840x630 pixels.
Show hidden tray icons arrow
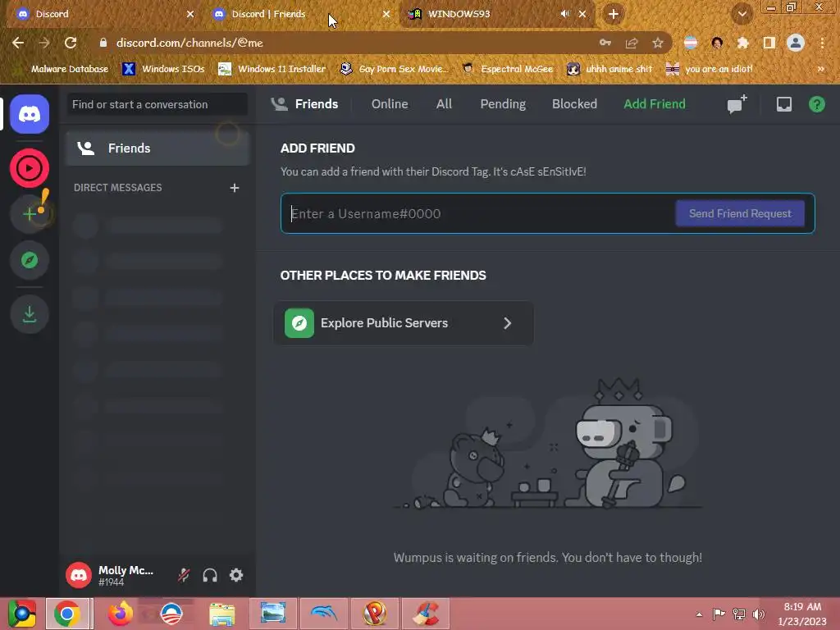tap(699, 614)
